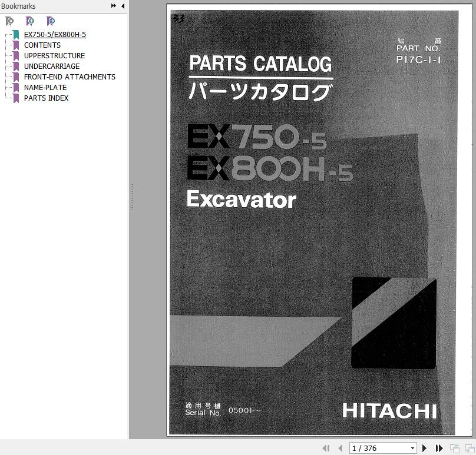Select the FRONT-END ATTACHMENTS bookmark
Viewport: 476px width, 455px height.
tap(70, 77)
